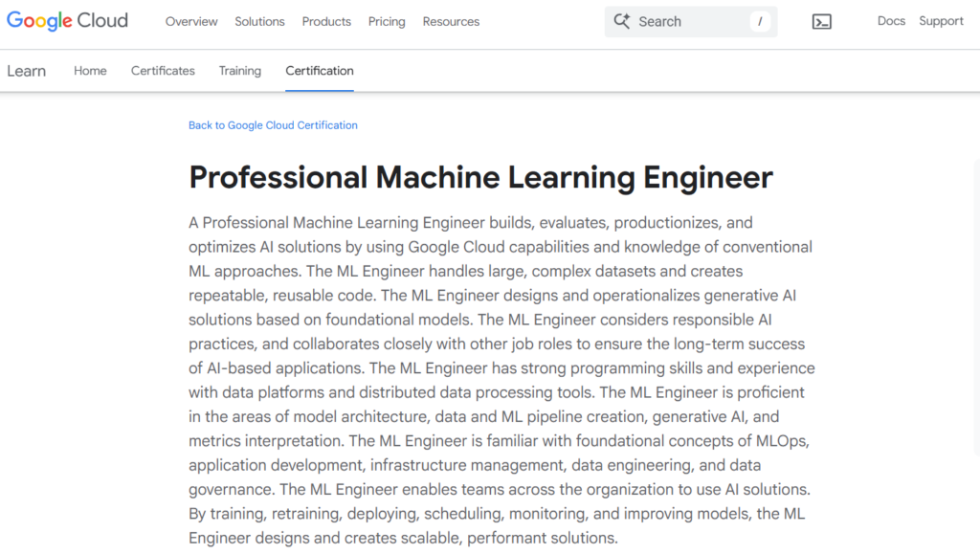The width and height of the screenshot is (980, 555).
Task: Click the search sparkle magnifier icon
Action: [622, 21]
